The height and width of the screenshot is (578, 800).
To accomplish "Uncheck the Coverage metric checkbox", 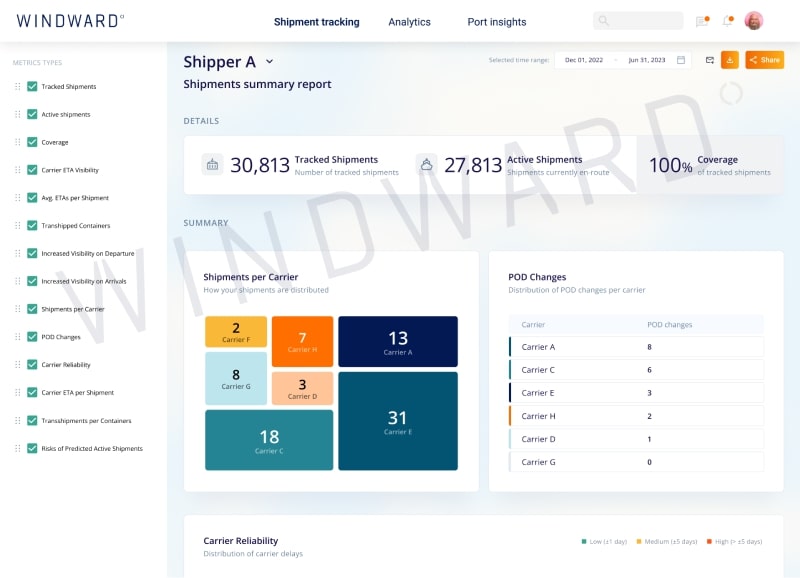I will (32, 142).
